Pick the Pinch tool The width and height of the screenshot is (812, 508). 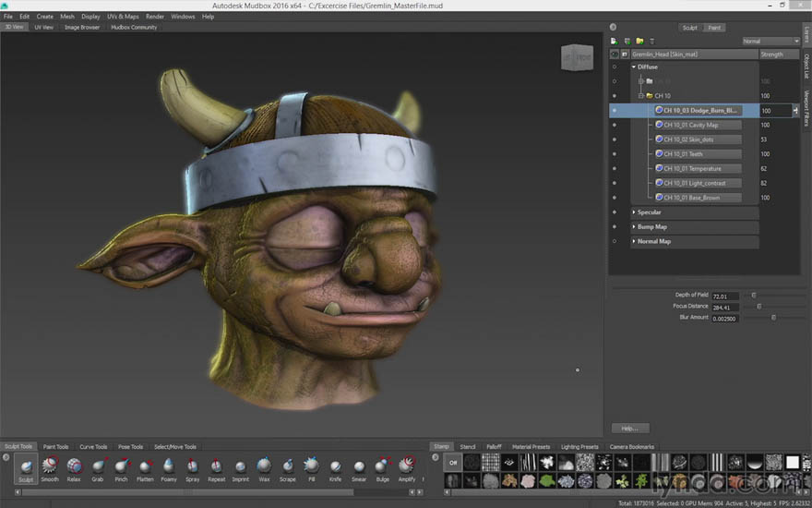coord(121,468)
